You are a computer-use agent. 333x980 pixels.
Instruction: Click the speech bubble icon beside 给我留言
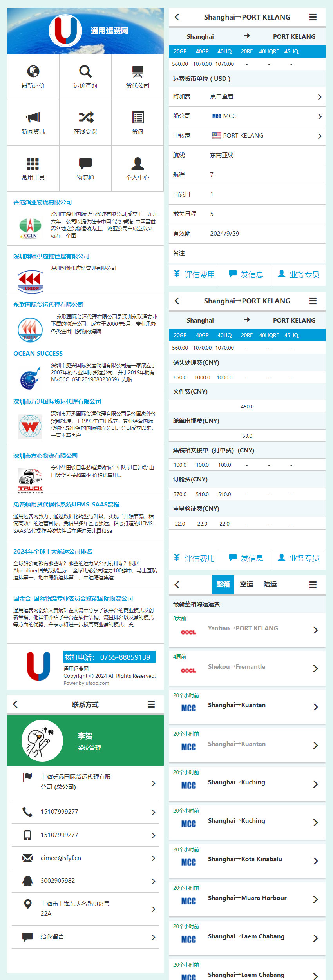pos(27,937)
